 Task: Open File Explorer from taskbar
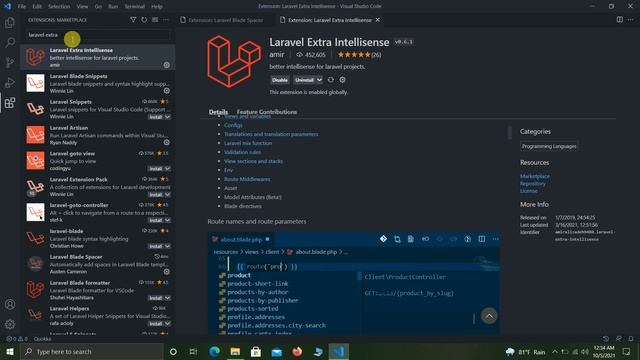point(235,351)
